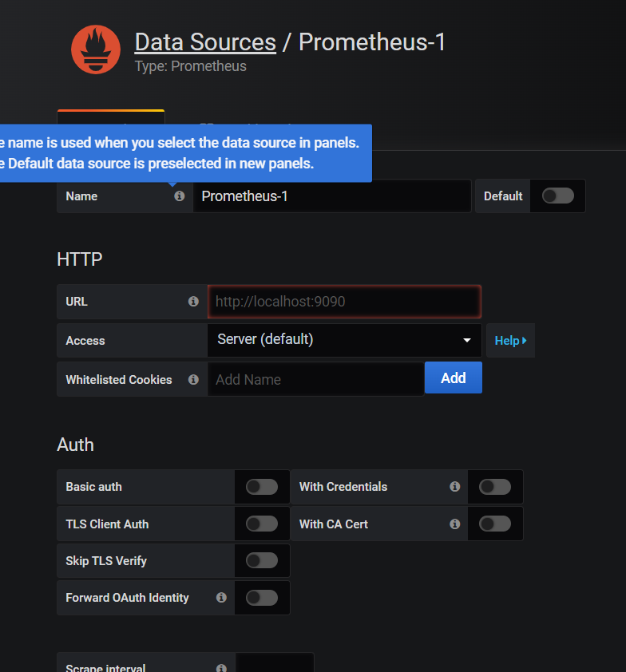Enable the Basic auth switch
This screenshot has width=626, height=672.
262,487
